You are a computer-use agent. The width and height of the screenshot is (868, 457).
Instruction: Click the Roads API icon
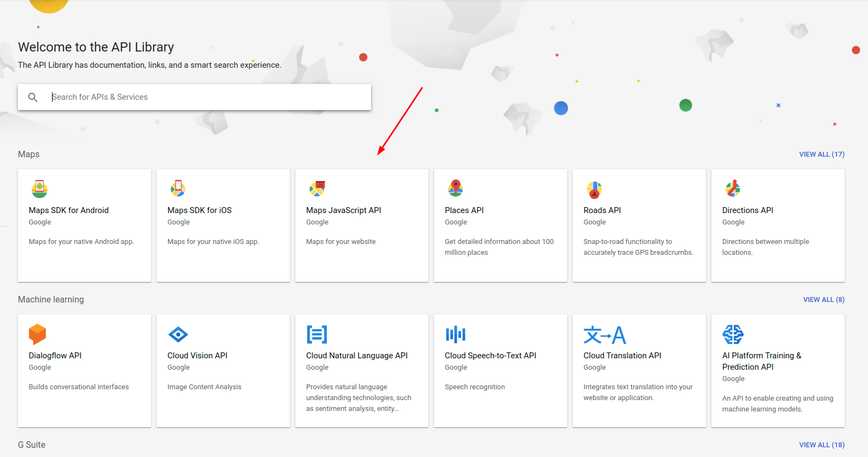594,190
